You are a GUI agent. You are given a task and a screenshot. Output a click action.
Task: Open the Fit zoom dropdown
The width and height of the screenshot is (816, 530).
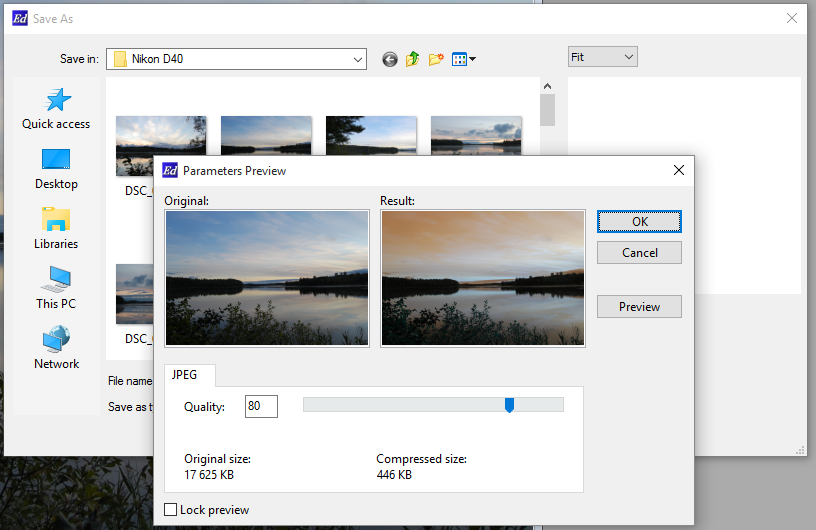point(603,57)
